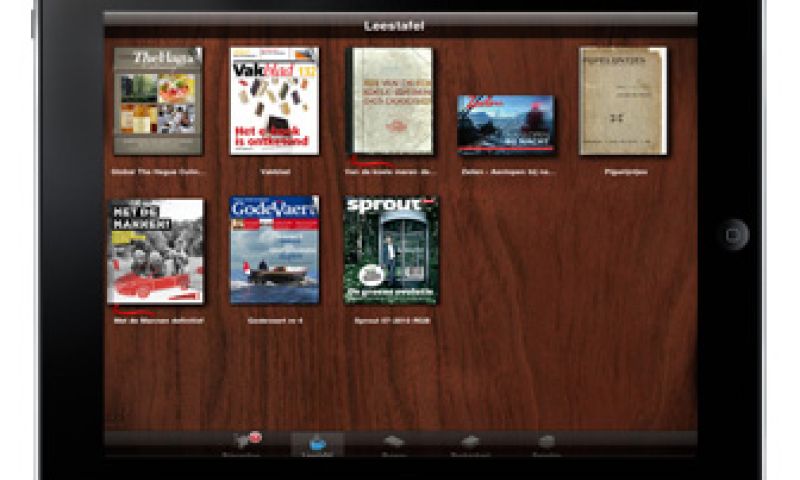
Task: Open the blue landscape Zeilen publication
Action: [x=505, y=125]
